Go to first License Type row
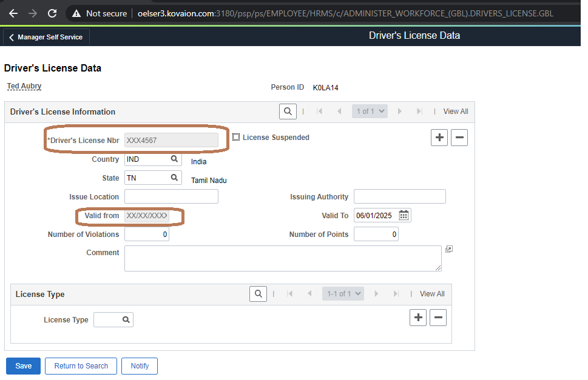Screen dimensions: 588x380 pos(290,294)
